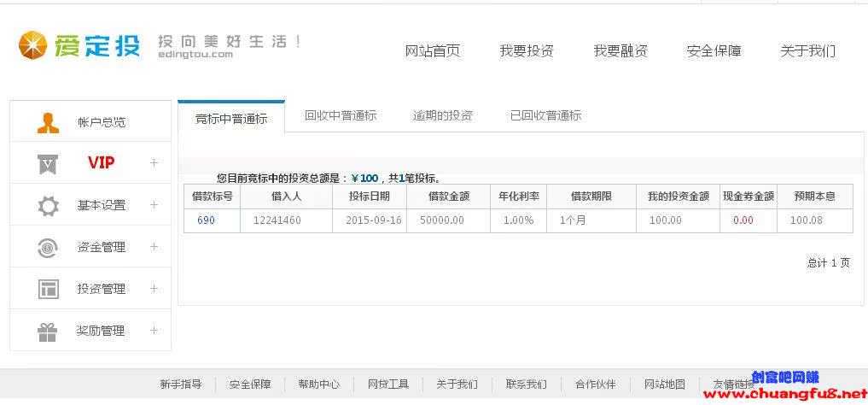Open 合作伙伴 footer link
The image size is (868, 405).
(595, 384)
